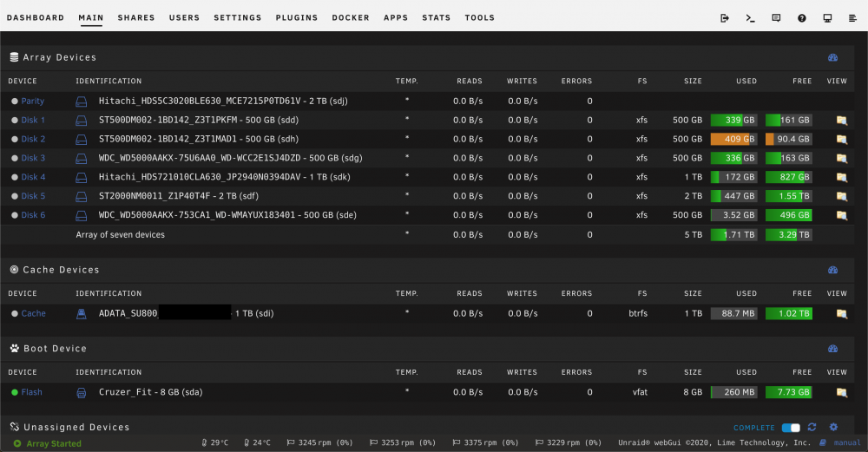Switch to the SHARES tab

(x=136, y=17)
